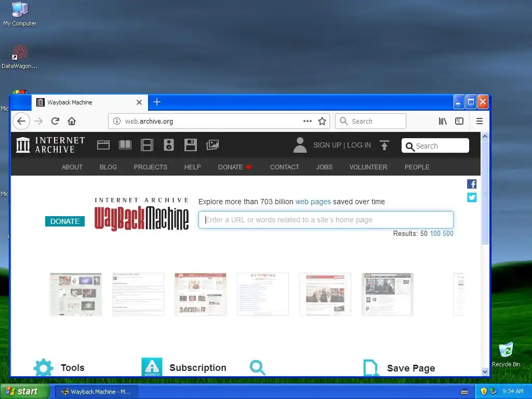Select the Wayback Machine tab
Screen dimensions: 532x399
point(90,102)
